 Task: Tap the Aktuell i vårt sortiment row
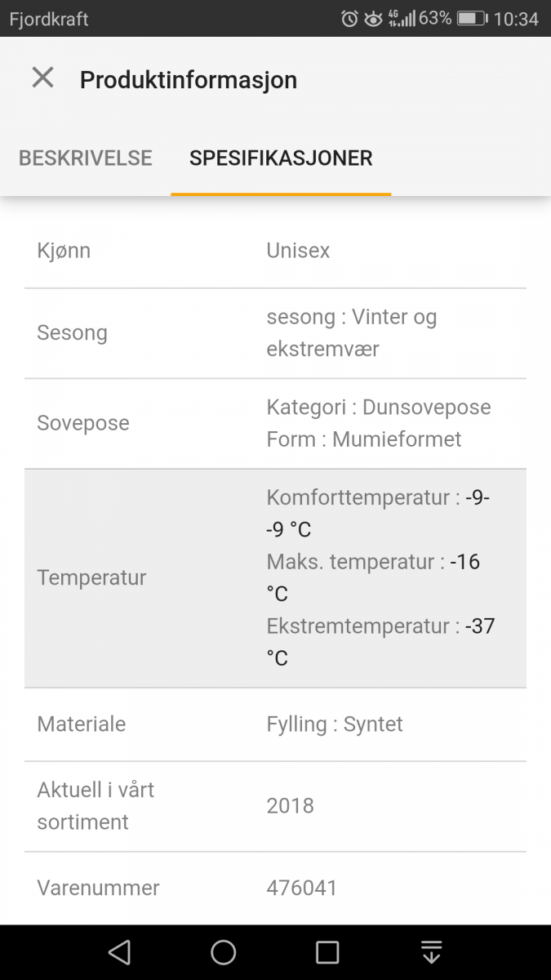pyautogui.click(x=275, y=806)
